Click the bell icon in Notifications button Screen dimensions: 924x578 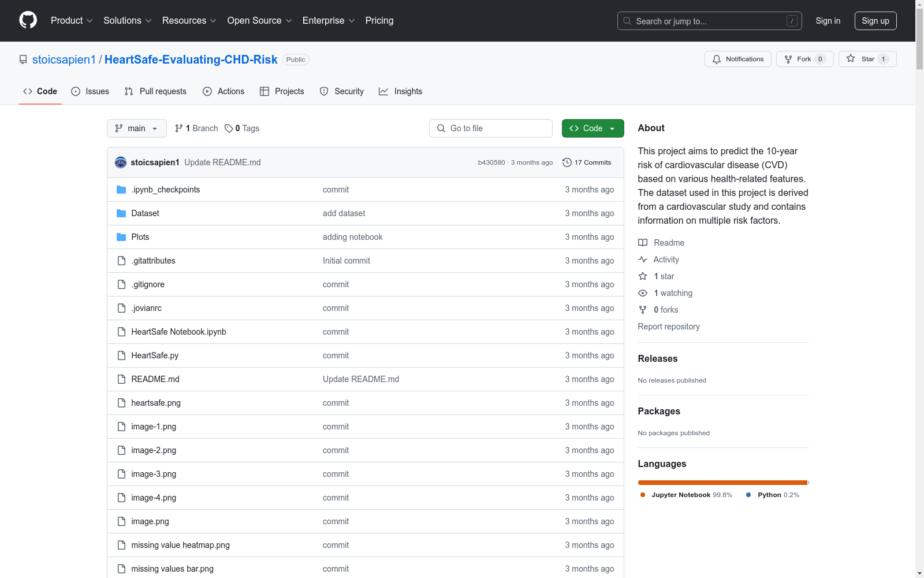pyautogui.click(x=717, y=59)
